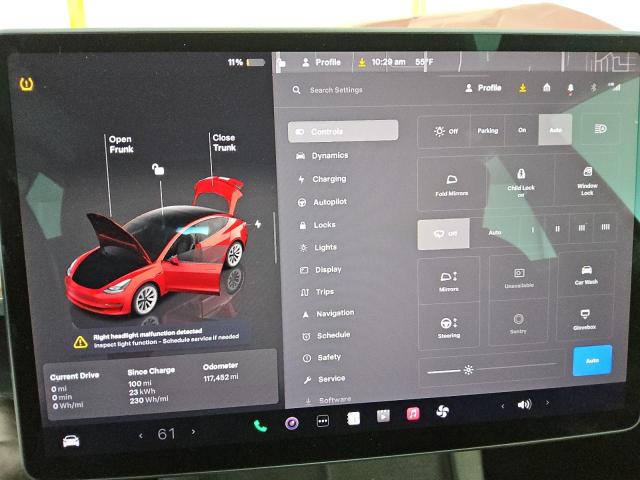Tap the cellular signal icon
This screenshot has height=480, width=640.
click(614, 87)
